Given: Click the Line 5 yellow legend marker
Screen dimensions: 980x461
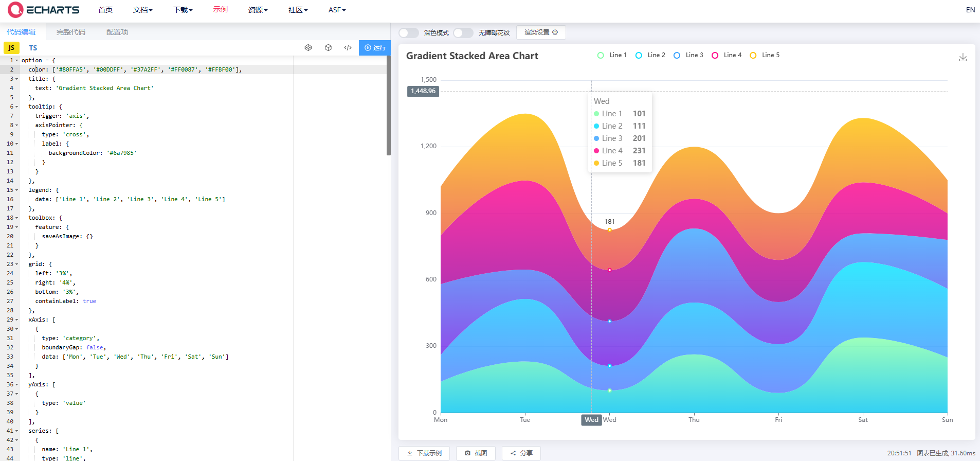Looking at the screenshot, I should (x=753, y=56).
